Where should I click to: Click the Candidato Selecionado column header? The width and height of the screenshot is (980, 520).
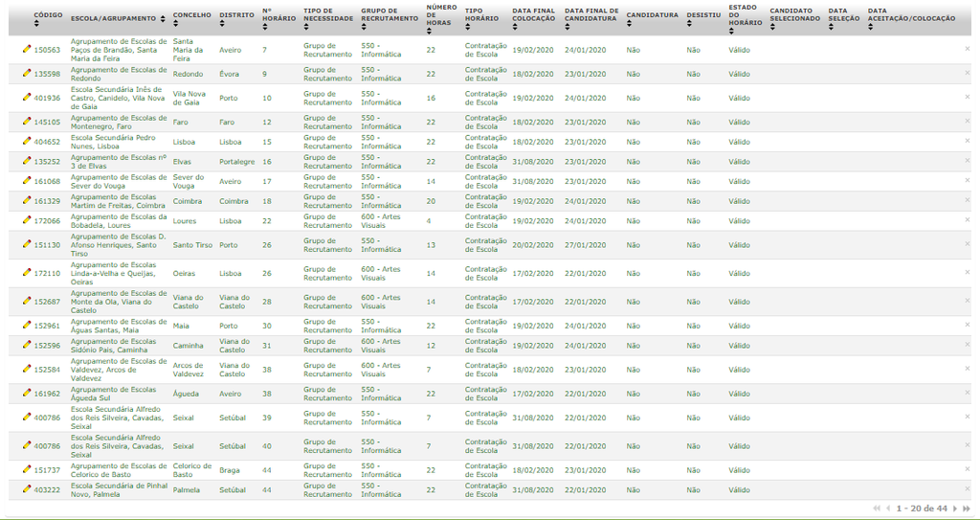[794, 15]
